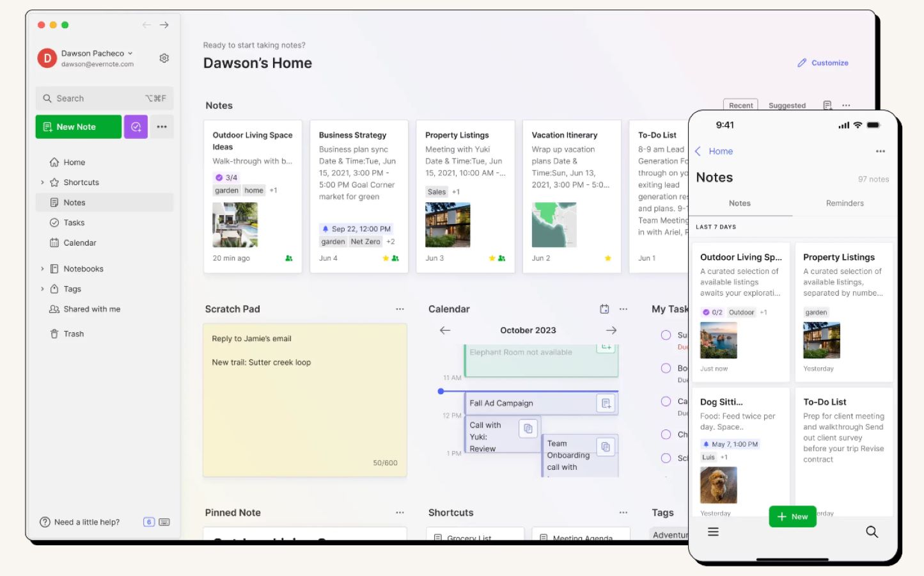The image size is (924, 576).
Task: Complete the third task circle starting Ca
Action: point(666,401)
